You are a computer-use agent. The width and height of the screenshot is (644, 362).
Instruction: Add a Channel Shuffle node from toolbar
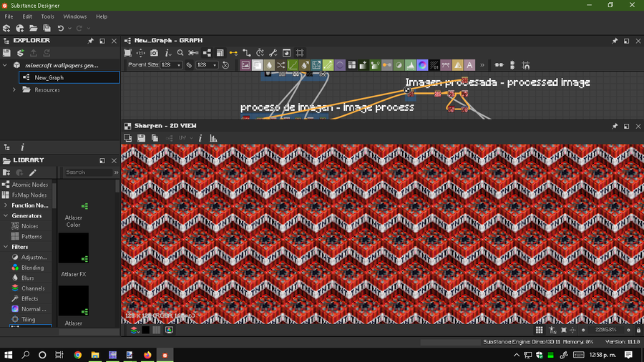(x=281, y=65)
